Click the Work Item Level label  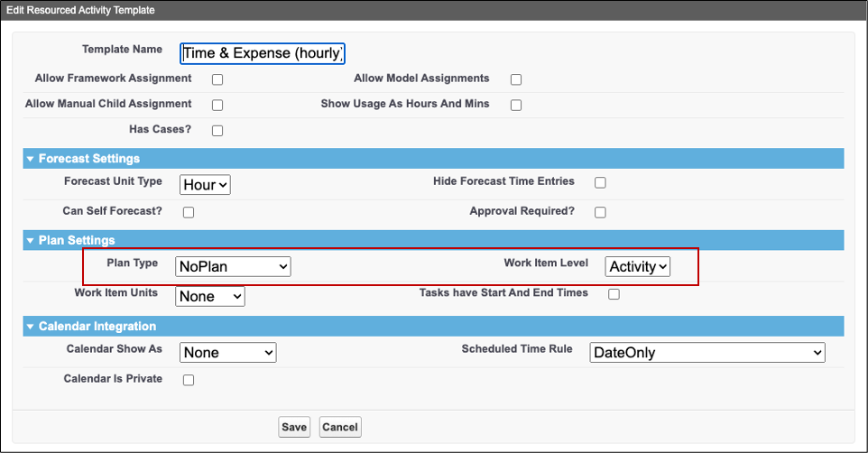[546, 263]
